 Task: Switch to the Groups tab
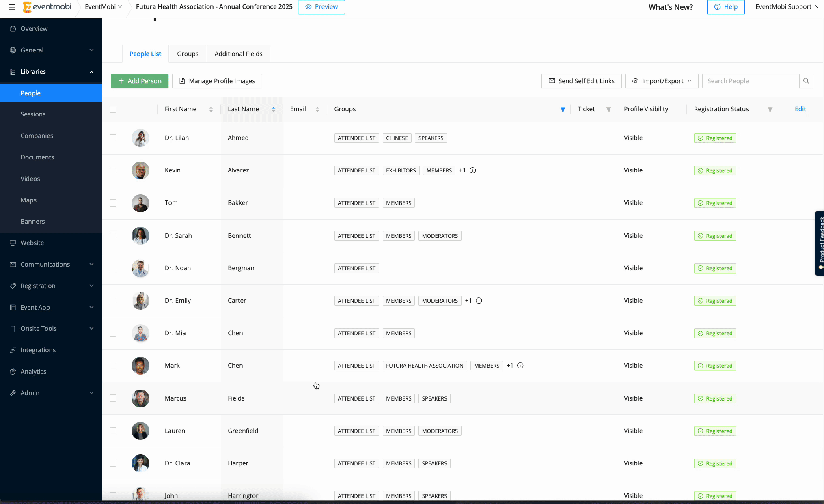[188, 54]
